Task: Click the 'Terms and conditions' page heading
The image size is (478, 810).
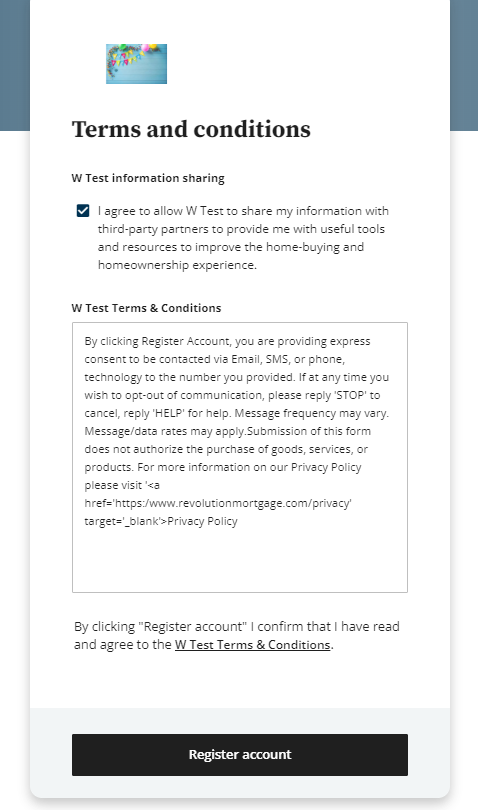Action: click(x=191, y=129)
